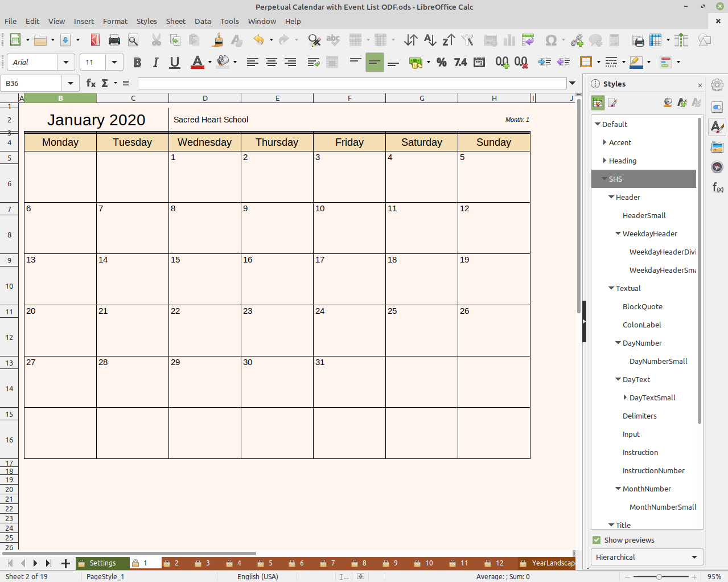The height and width of the screenshot is (582, 728).
Task: Open the Gallery sidebar panel
Action: tap(717, 147)
